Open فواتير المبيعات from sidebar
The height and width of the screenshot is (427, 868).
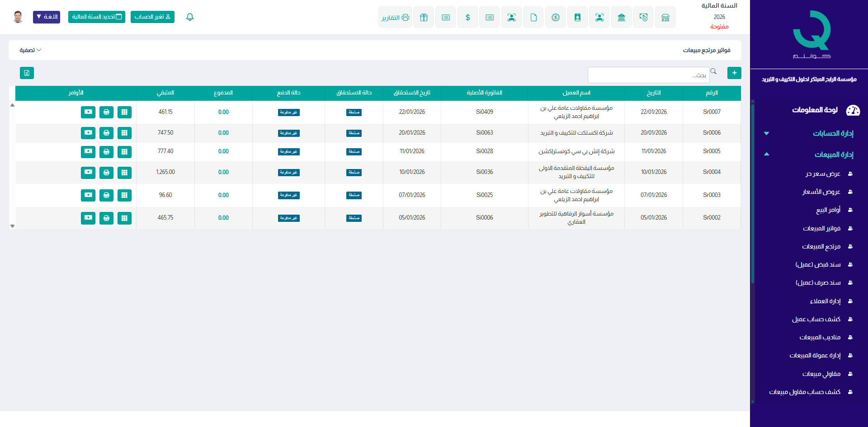pos(821,228)
